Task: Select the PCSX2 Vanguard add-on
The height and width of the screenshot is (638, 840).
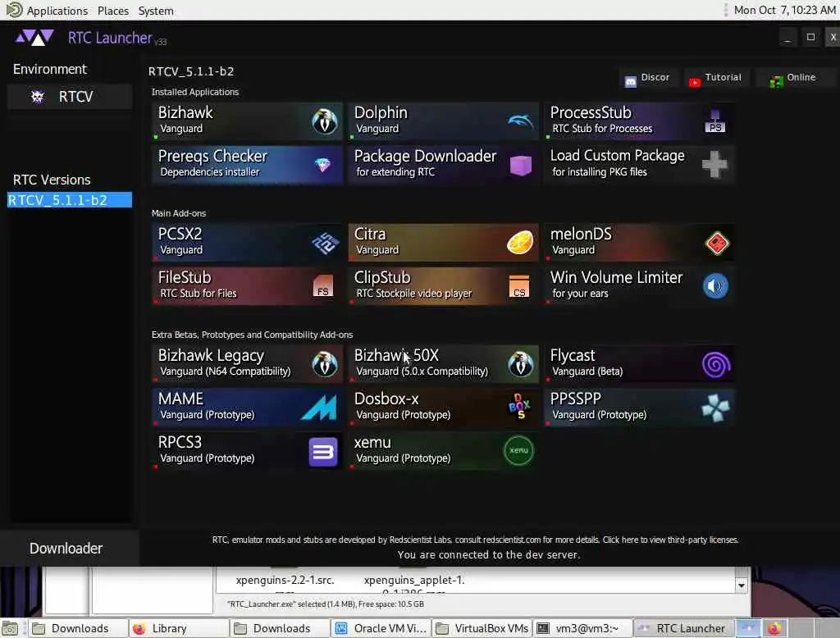Action: tap(247, 243)
